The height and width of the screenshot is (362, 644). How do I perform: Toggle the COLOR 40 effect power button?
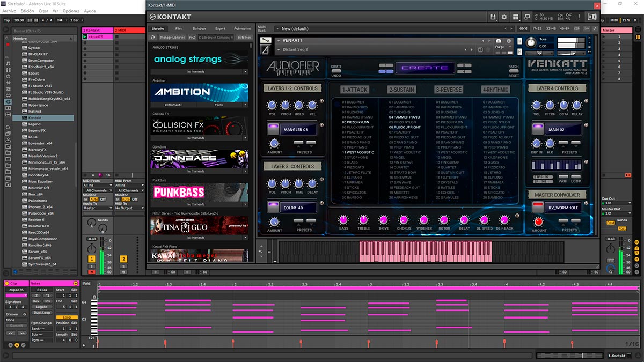point(272,207)
